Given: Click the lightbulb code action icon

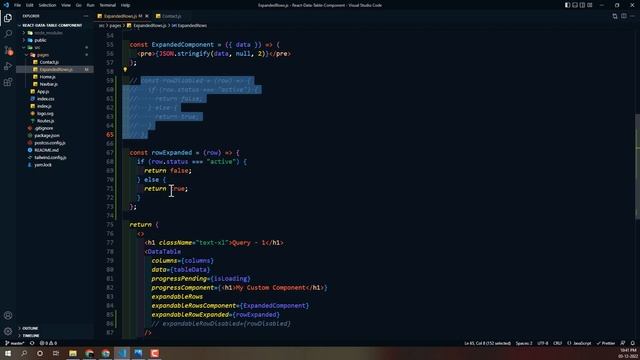Looking at the screenshot, I should (125, 70).
